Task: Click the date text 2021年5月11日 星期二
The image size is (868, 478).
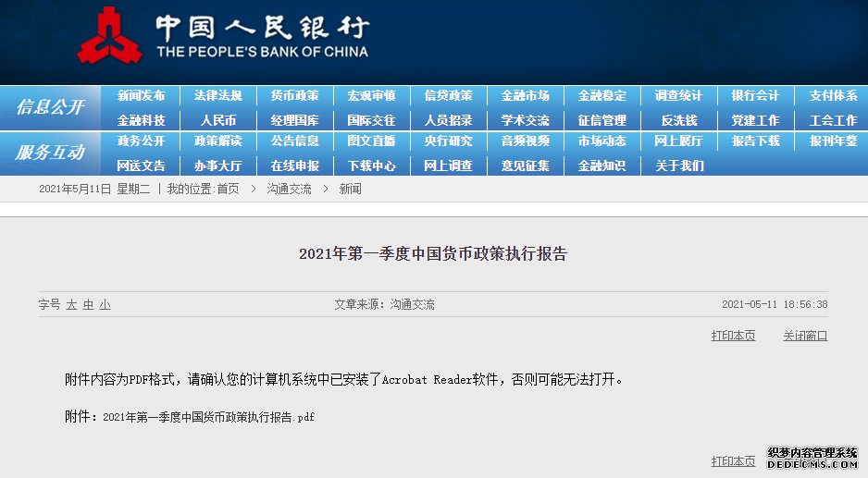Action: tap(94, 190)
